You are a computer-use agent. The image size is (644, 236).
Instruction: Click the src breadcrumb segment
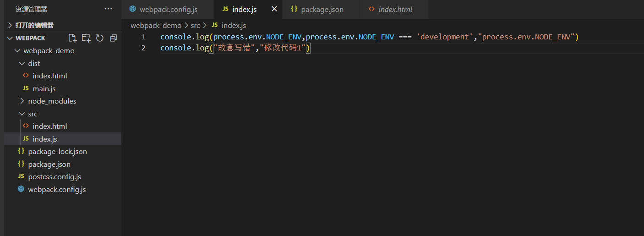point(196,26)
